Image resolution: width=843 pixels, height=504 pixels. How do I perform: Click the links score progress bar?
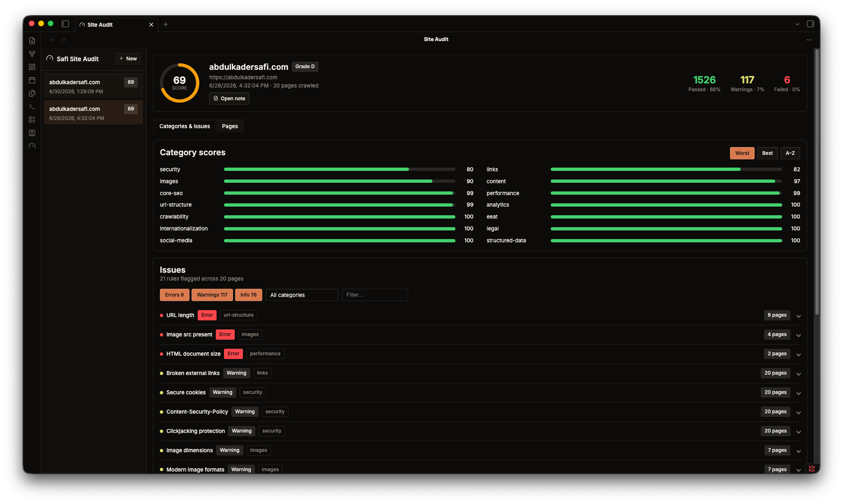tap(666, 169)
